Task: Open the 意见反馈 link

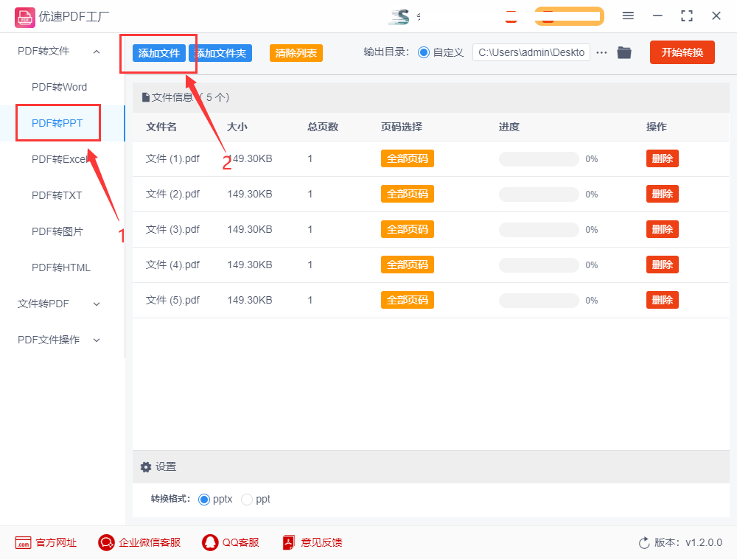Action: [x=321, y=542]
